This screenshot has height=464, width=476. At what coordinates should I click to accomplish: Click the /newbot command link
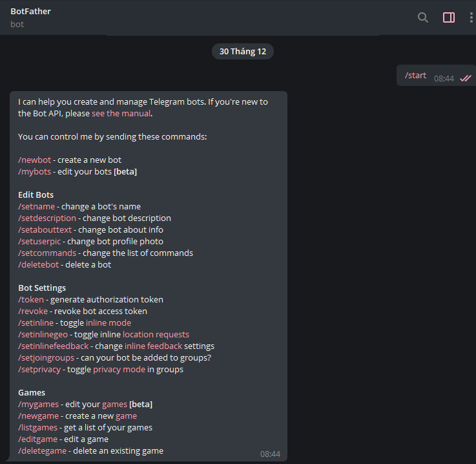click(34, 160)
